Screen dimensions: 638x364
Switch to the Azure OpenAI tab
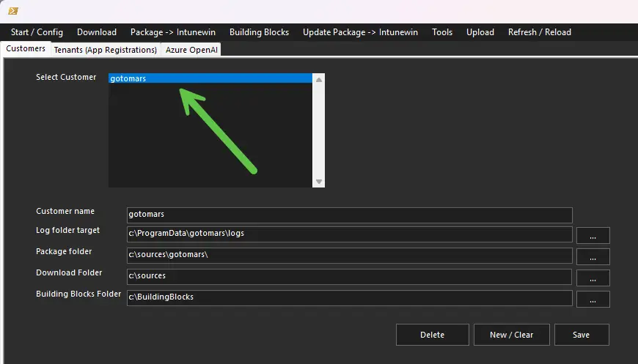191,50
